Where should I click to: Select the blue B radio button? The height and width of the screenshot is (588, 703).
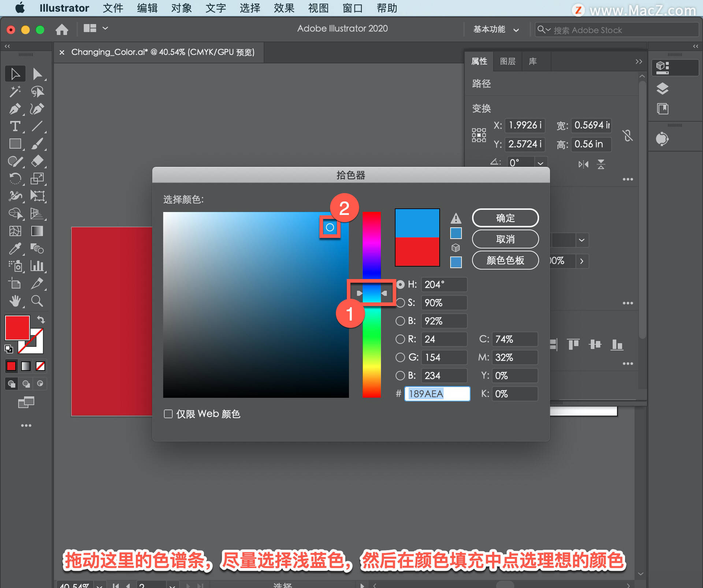pyautogui.click(x=400, y=376)
